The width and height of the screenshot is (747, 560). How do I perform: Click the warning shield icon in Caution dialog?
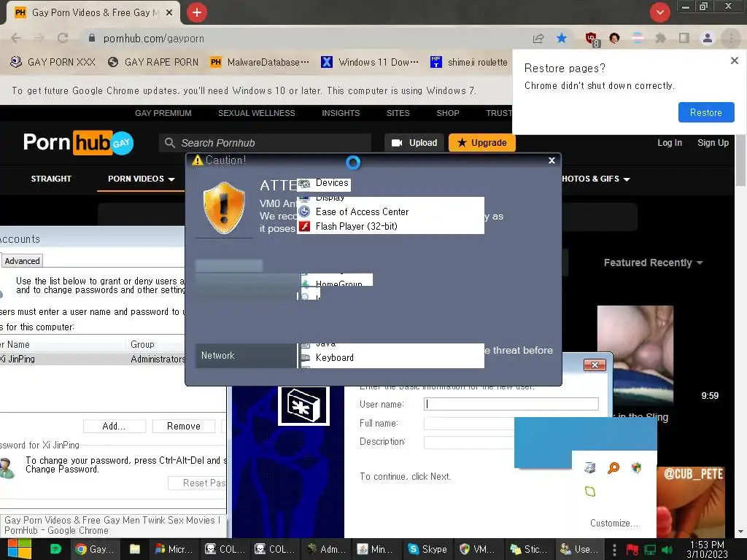223,208
